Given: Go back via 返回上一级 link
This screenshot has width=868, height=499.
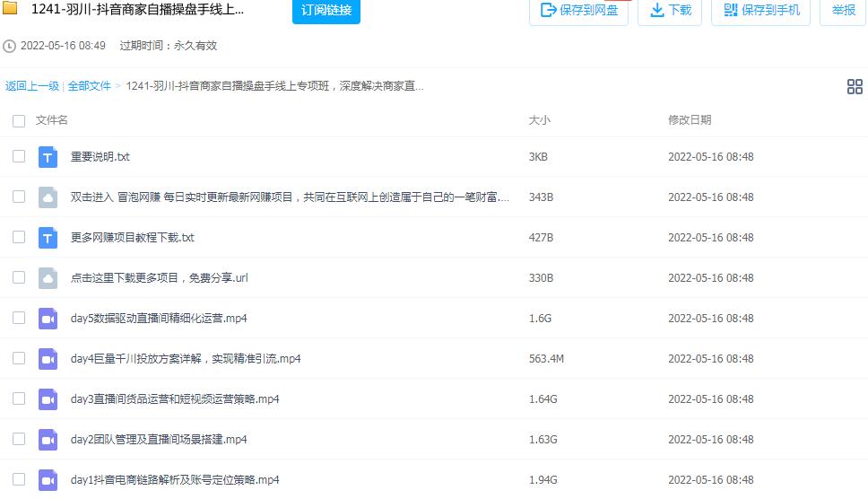Looking at the screenshot, I should [32, 86].
